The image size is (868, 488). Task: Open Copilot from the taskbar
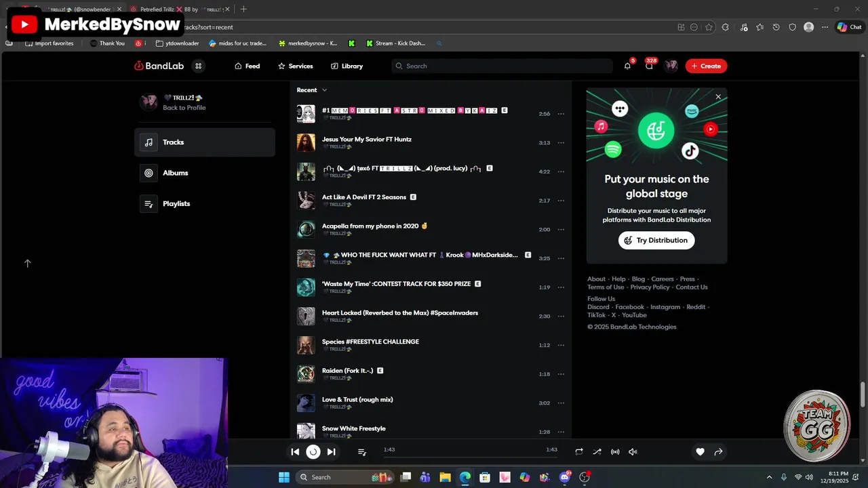(x=525, y=477)
